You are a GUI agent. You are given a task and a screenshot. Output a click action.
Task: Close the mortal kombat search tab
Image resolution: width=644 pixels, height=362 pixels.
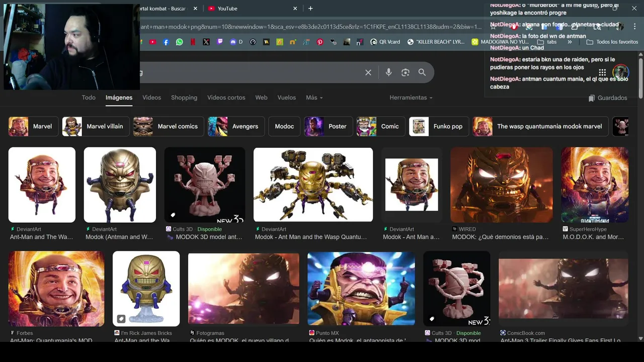[195, 9]
